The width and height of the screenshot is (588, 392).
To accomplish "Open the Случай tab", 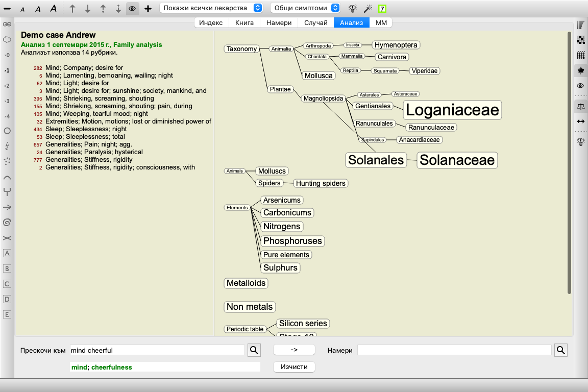I will click(316, 23).
